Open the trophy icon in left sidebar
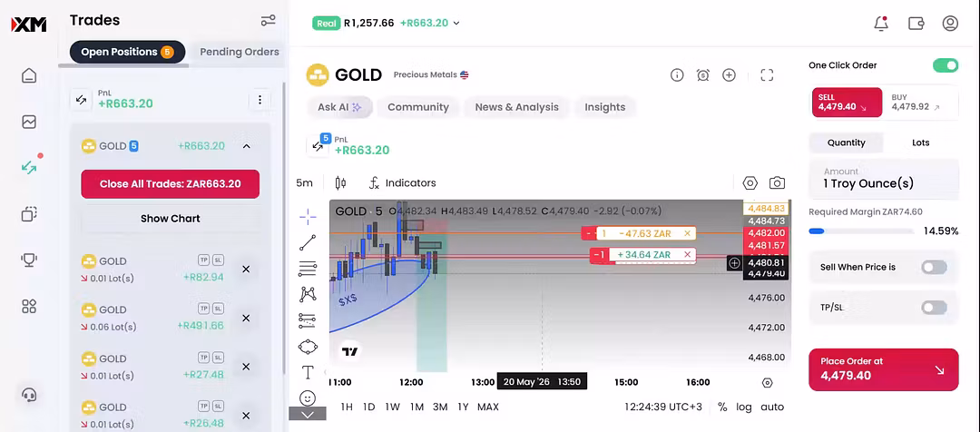 tap(29, 260)
